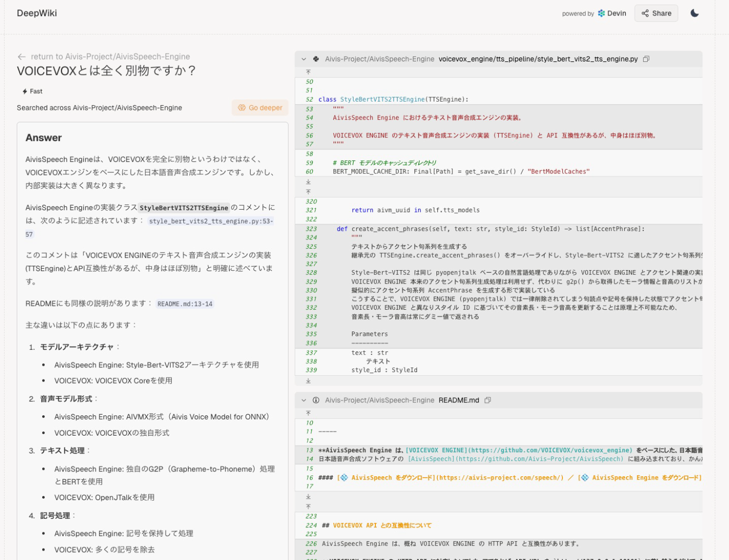Image resolution: width=729 pixels, height=560 pixels.
Task: Expand code below line 339
Action: click(308, 381)
